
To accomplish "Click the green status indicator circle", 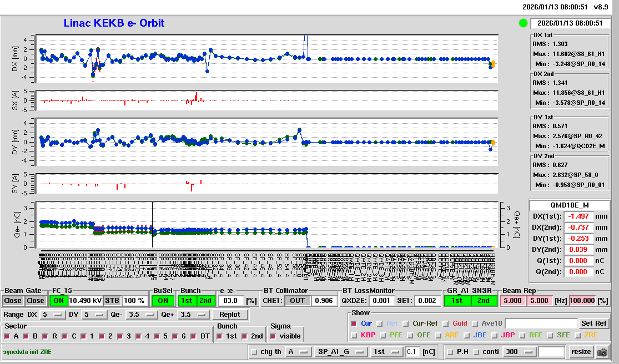I will [x=522, y=23].
